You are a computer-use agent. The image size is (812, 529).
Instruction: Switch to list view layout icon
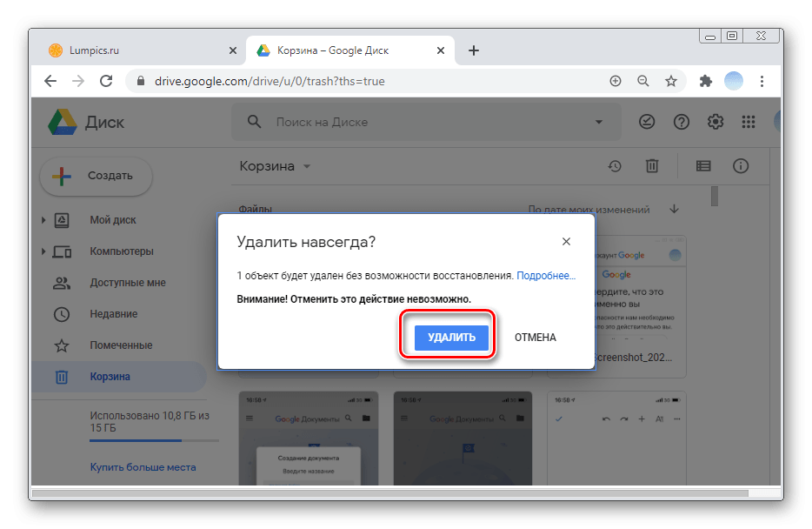703,166
